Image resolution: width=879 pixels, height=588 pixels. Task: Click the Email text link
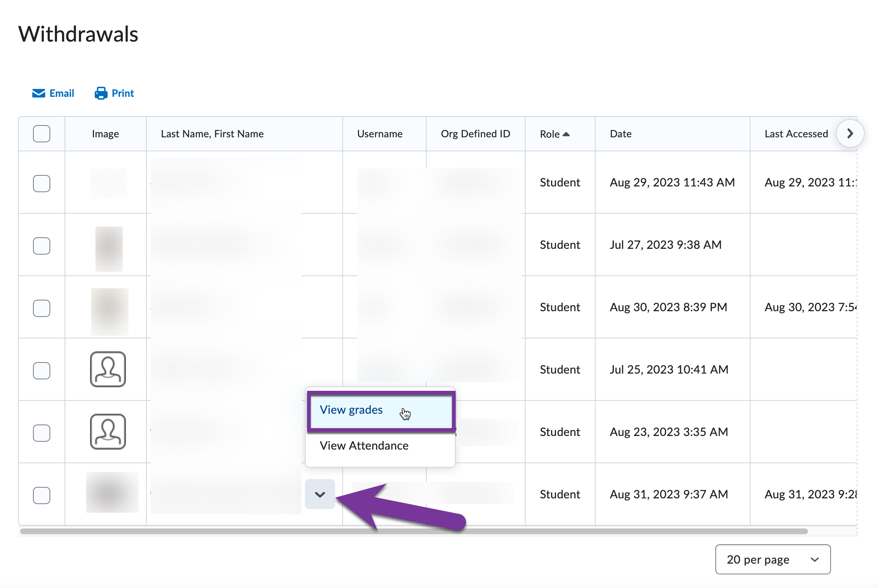click(61, 93)
